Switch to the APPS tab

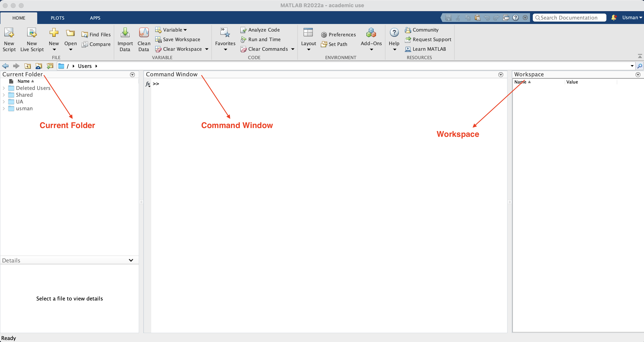[95, 18]
